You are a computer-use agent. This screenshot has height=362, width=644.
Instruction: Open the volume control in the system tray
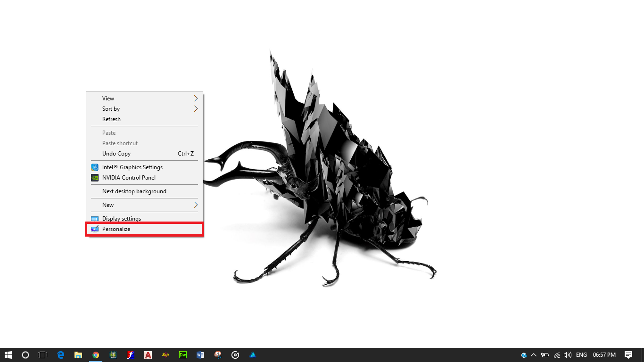click(x=567, y=355)
